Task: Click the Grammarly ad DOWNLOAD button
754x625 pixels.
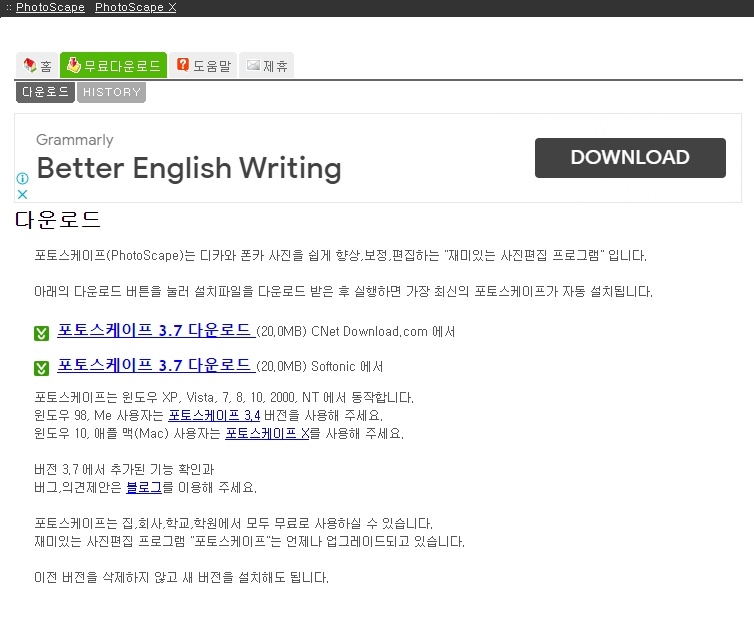Action: (x=630, y=158)
